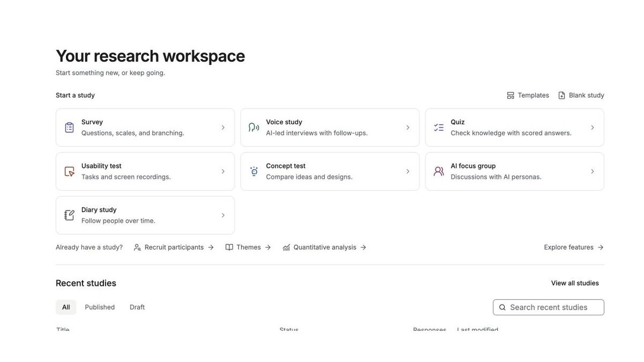
Task: Open Usability test via its chevron
Action: 223,171
